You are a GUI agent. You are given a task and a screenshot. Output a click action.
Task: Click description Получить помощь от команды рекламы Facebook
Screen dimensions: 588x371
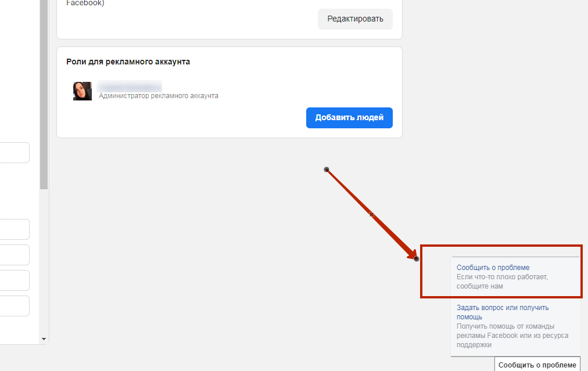click(512, 336)
